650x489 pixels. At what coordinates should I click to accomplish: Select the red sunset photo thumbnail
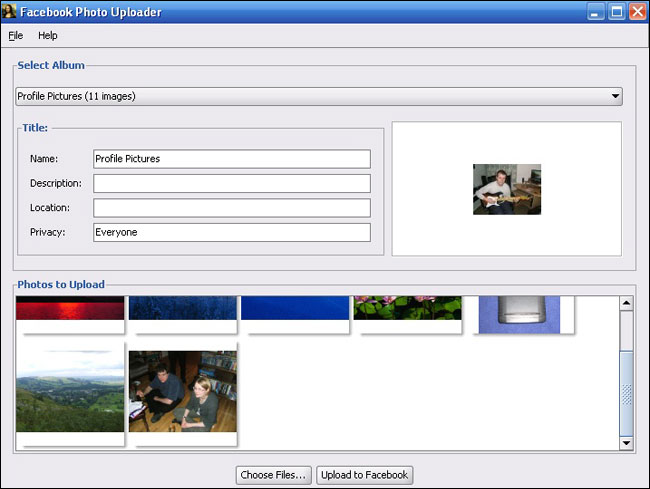(x=70, y=308)
